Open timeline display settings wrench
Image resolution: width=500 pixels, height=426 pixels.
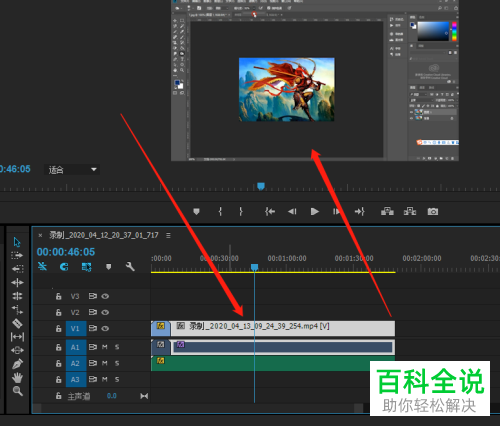pos(130,266)
